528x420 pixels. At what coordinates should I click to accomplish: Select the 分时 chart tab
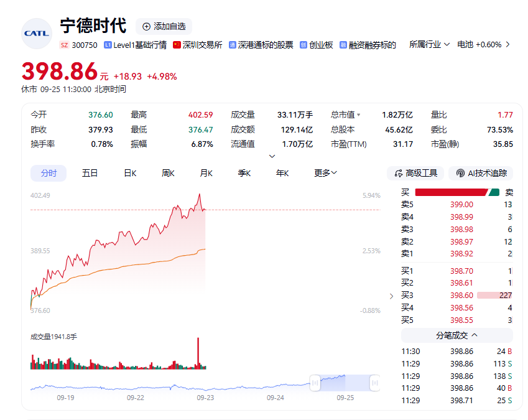coord(49,173)
